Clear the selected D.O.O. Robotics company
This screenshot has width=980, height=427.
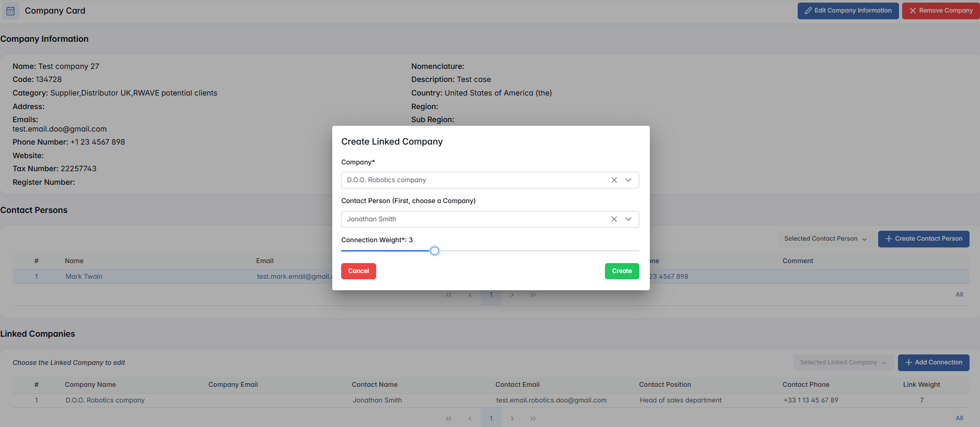[x=614, y=180]
